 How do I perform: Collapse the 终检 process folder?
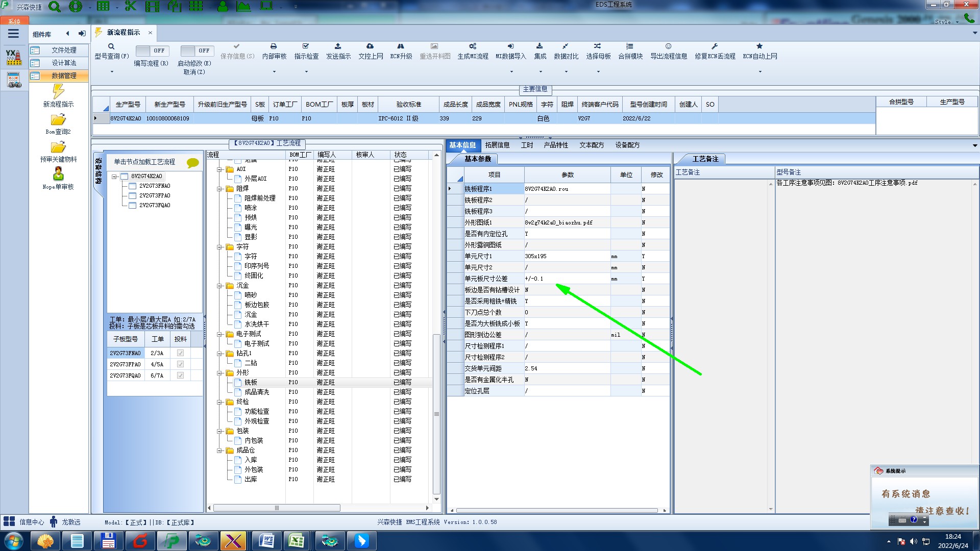click(x=219, y=402)
